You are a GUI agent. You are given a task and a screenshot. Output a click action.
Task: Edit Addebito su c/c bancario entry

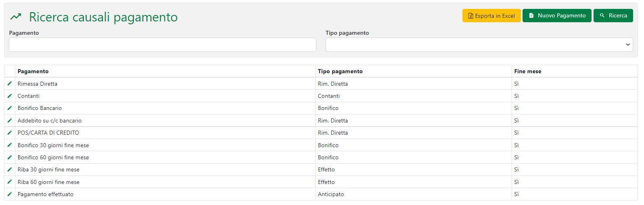point(10,120)
